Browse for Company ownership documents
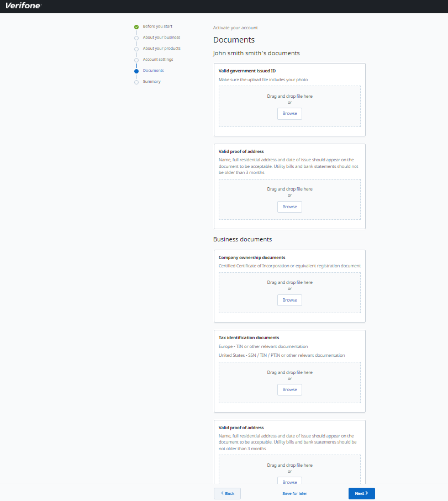The height and width of the screenshot is (501, 448). 289,300
